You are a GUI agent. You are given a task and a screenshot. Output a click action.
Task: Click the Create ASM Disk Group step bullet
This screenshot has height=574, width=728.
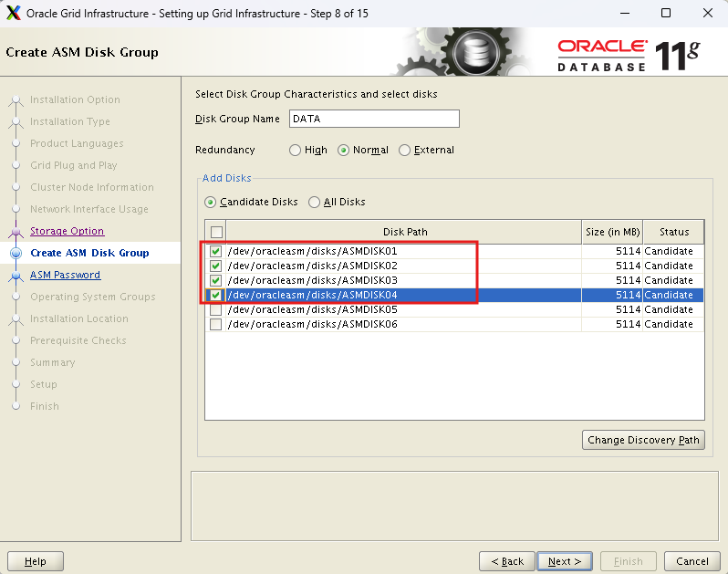[16, 253]
